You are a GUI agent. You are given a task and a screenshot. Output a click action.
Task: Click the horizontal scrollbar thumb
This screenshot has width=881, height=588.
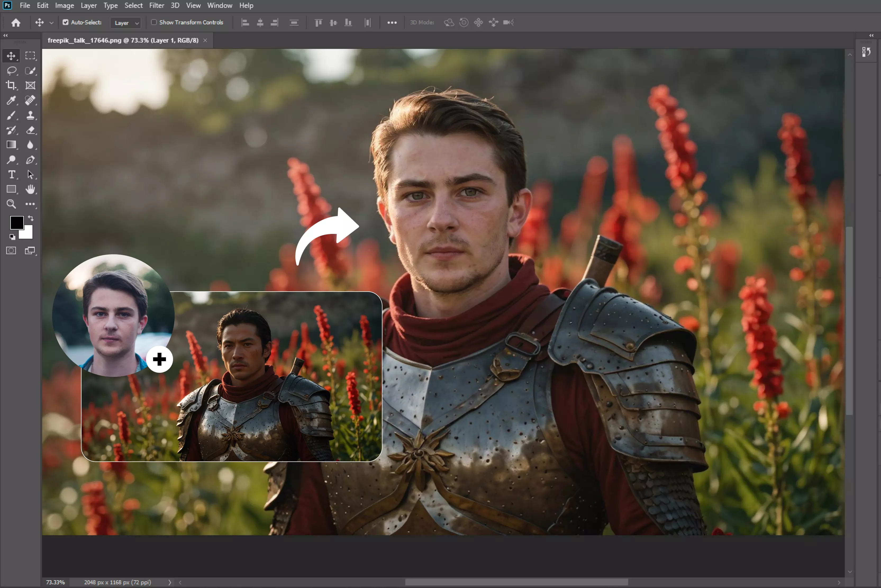[516, 582]
